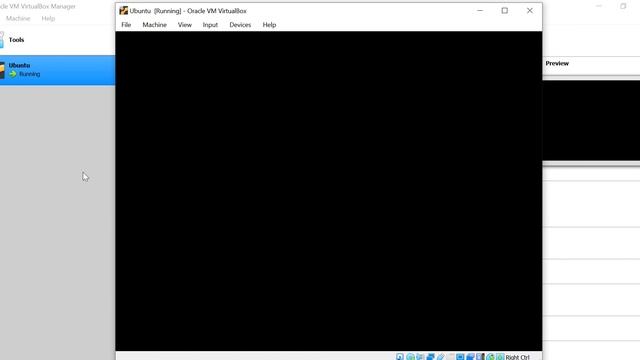Click inside the black Ubuntu VM screen
Image resolution: width=640 pixels, height=360 pixels.
(x=329, y=191)
